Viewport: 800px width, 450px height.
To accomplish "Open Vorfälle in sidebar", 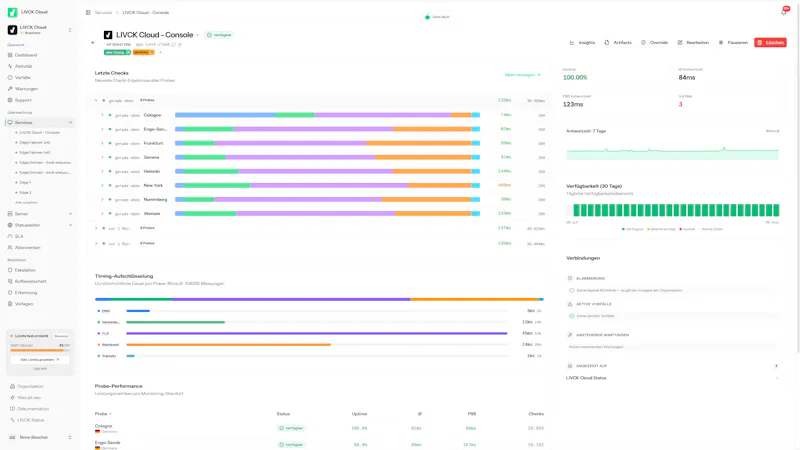I will pos(40,78).
